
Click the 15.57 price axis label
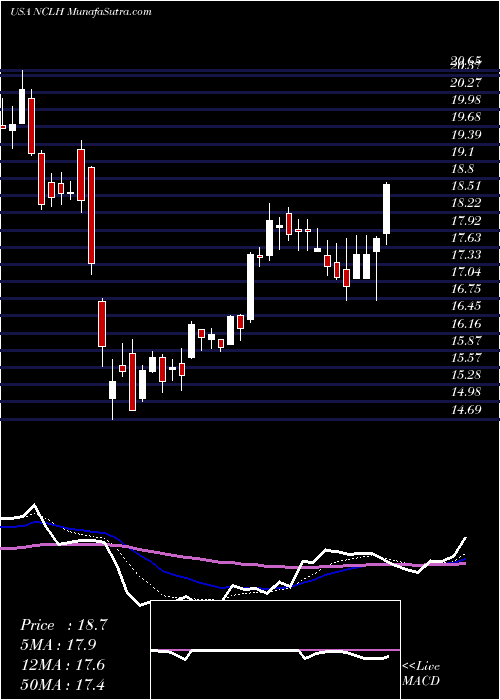(x=466, y=358)
